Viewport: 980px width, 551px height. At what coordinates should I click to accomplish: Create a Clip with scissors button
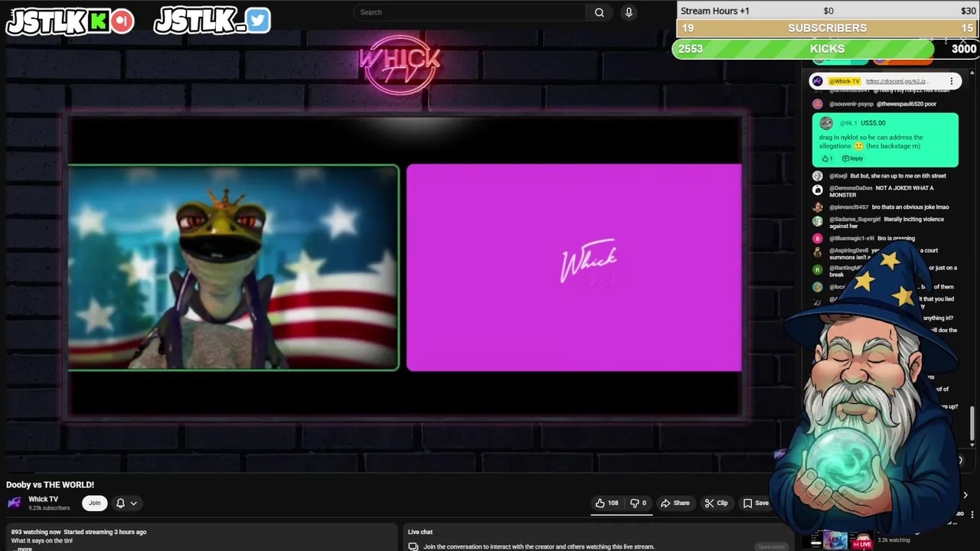[717, 503]
